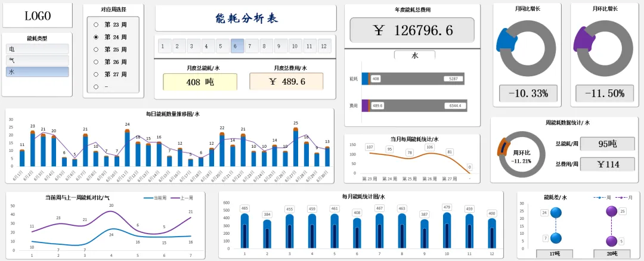Click the 106 data label in weekly chart

tap(430, 147)
